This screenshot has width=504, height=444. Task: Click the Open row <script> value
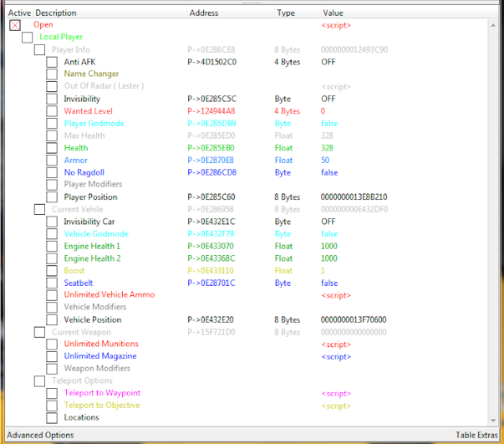coord(336,25)
